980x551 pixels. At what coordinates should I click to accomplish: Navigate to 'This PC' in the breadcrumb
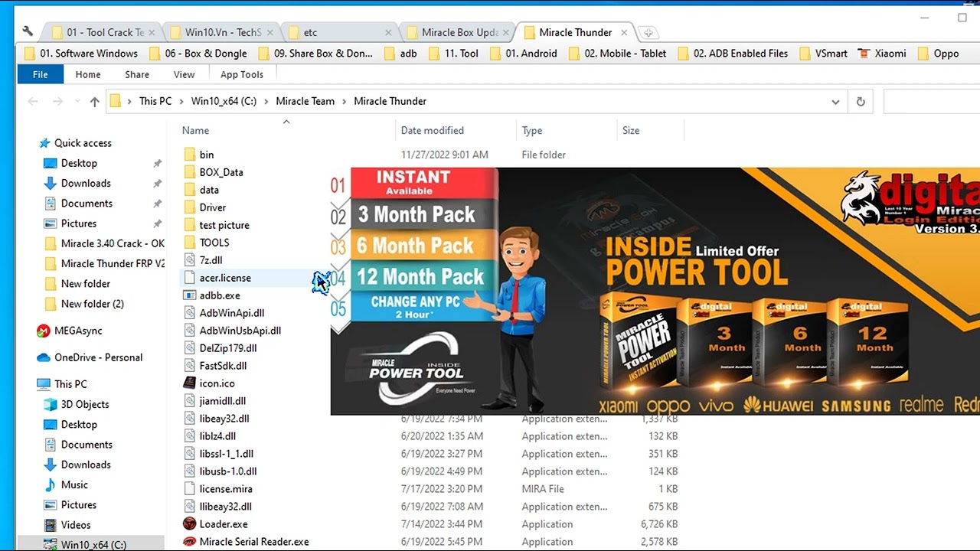155,101
